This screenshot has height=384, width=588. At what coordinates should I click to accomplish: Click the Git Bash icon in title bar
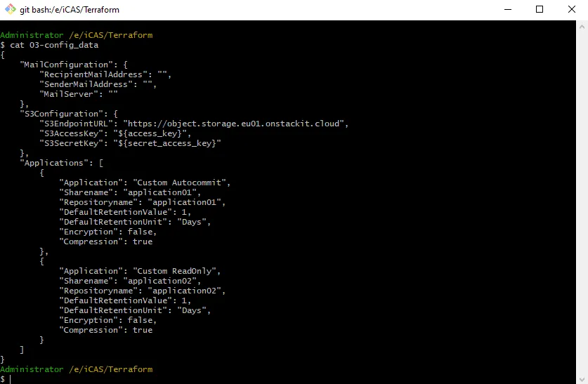pyautogui.click(x=8, y=10)
